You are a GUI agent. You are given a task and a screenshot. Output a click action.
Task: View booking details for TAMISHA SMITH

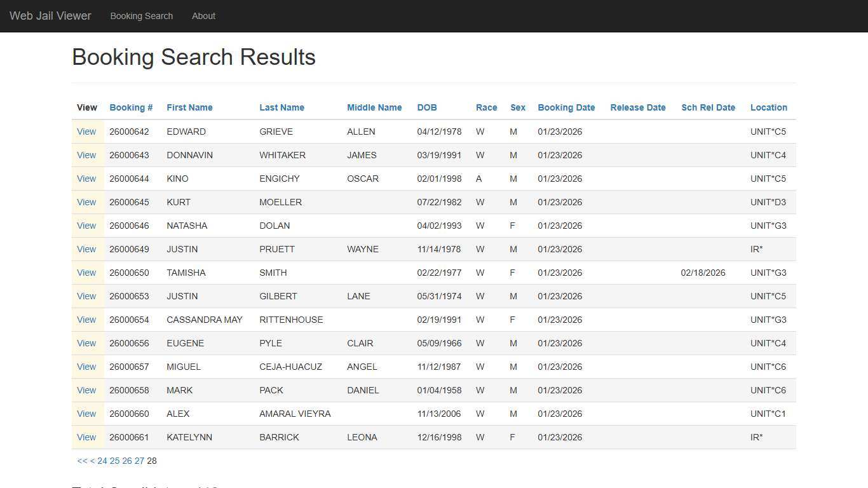pos(86,273)
